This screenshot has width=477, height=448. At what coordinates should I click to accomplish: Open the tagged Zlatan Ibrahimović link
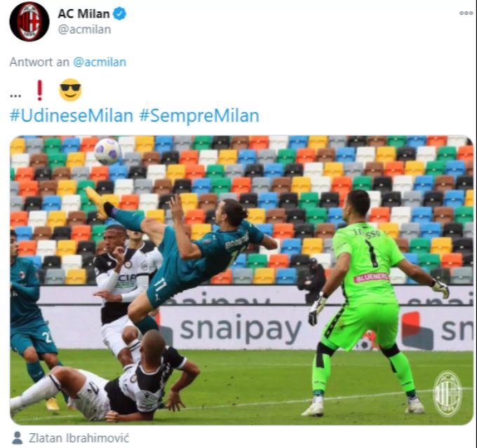point(79,438)
